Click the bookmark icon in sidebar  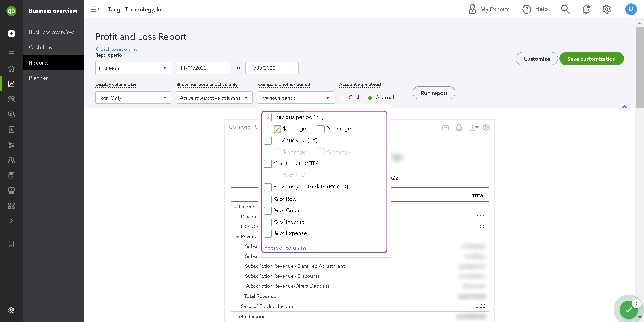click(11, 244)
